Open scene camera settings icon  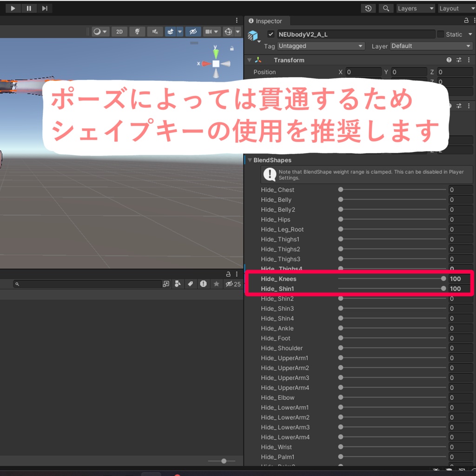(x=209, y=32)
